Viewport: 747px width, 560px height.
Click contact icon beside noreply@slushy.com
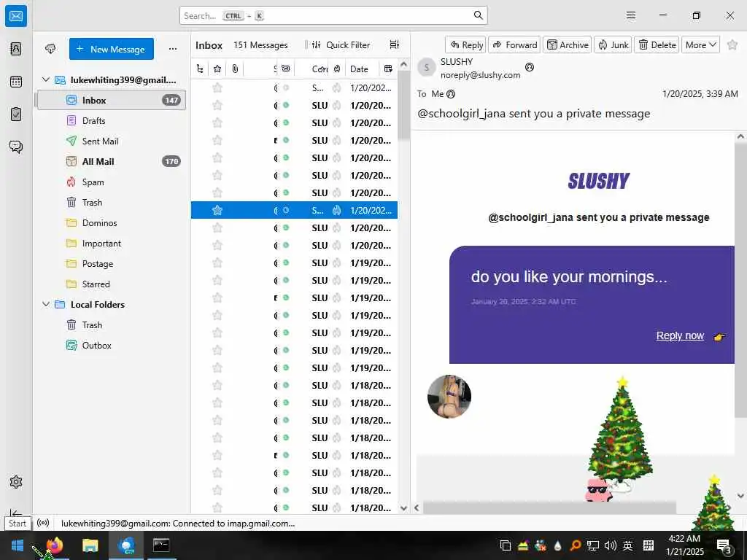click(x=530, y=67)
